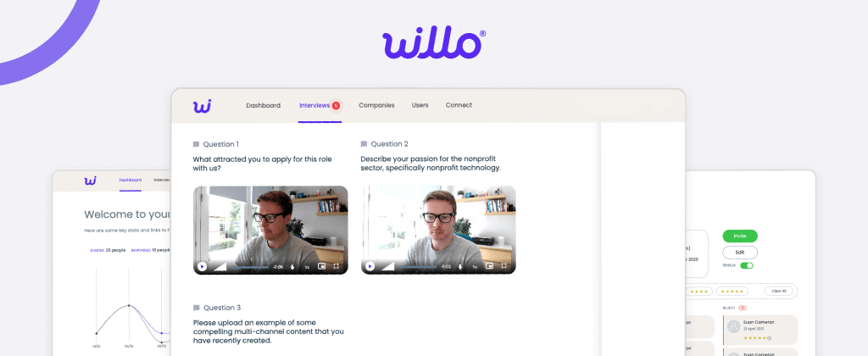Viewport: 868px width, 356px height.
Task: Change playback speed 1x on Question 2
Action: pyautogui.click(x=475, y=267)
